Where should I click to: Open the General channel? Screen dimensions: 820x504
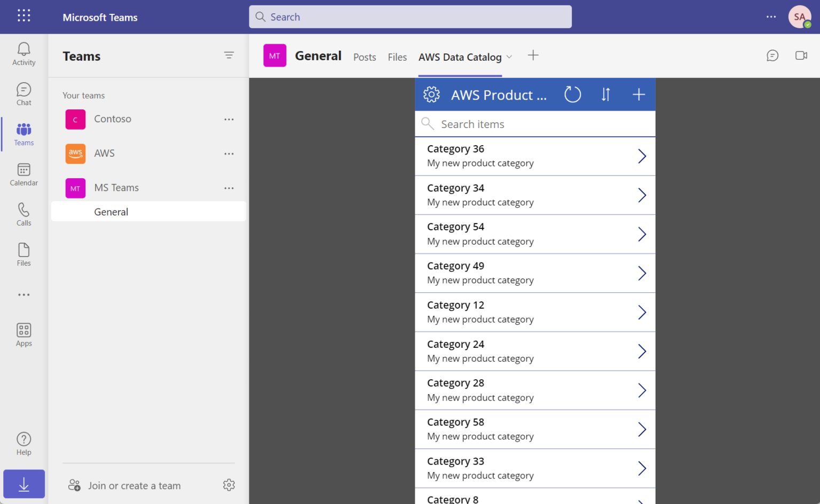[148, 211]
